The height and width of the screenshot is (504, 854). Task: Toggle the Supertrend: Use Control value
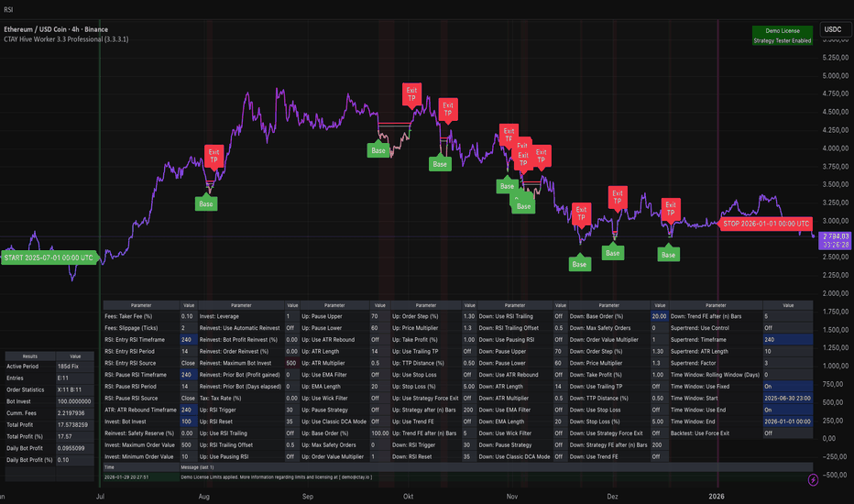point(786,327)
